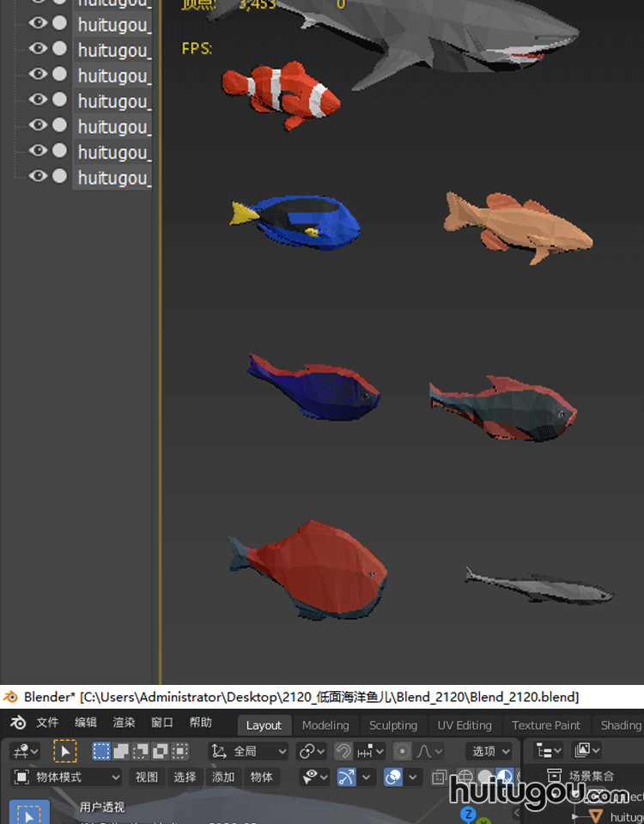Choose the set new selection mode icon

pyautogui.click(x=101, y=752)
